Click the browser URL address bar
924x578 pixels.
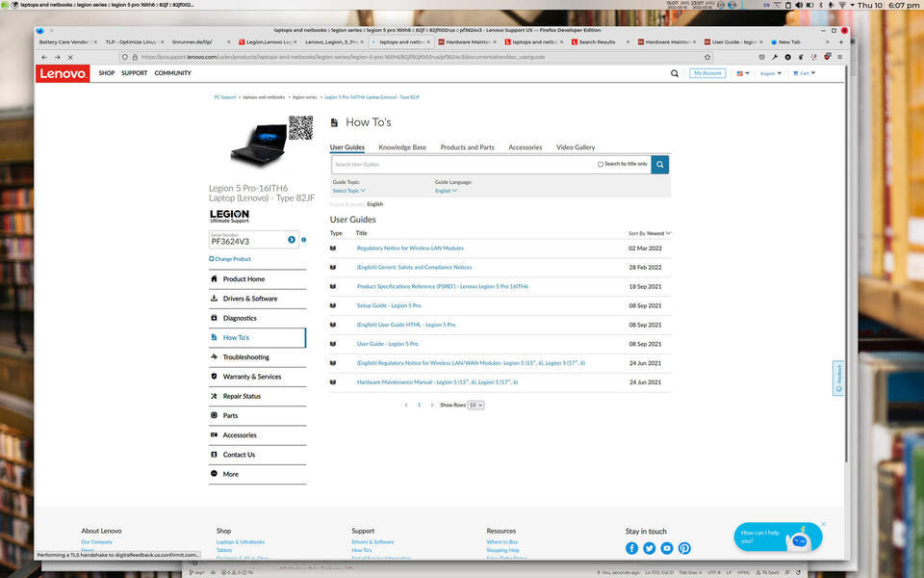click(x=415, y=57)
